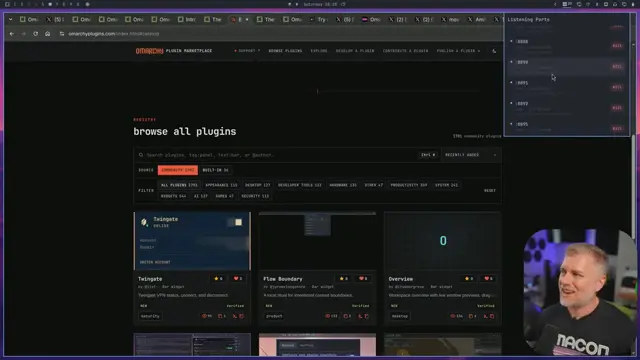Click the views eye icon on Flow Boundary card
This screenshot has width=640, height=360.
[327, 316]
